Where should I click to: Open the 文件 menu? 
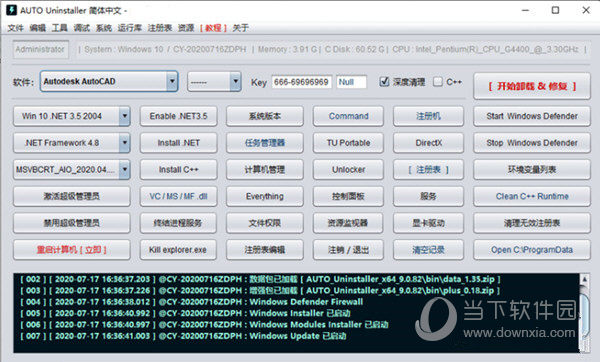click(15, 28)
